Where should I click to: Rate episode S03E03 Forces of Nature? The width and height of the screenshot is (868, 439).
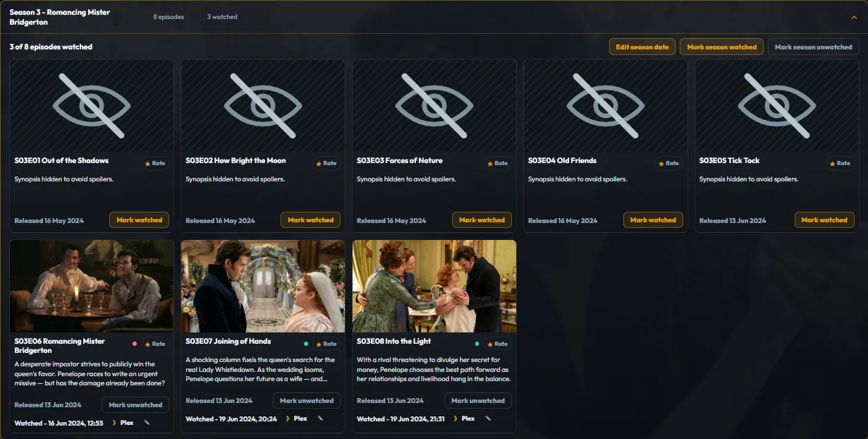(x=498, y=163)
